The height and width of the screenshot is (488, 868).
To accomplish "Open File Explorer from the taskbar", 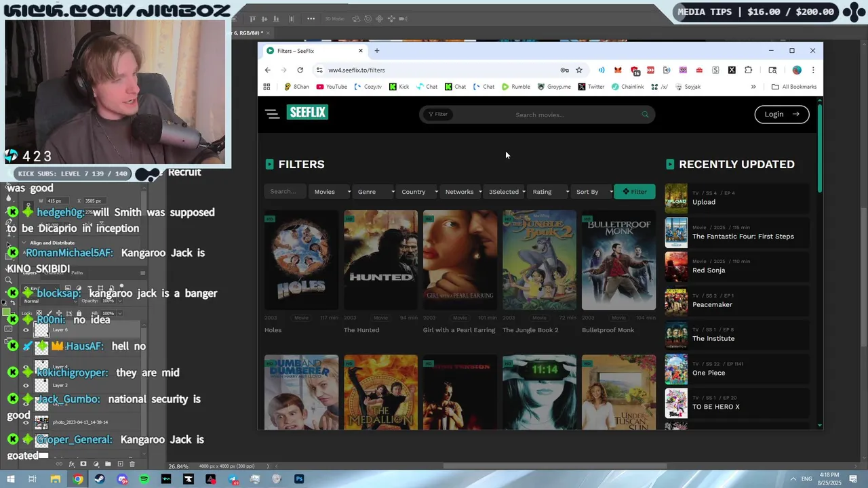I will click(x=56, y=479).
